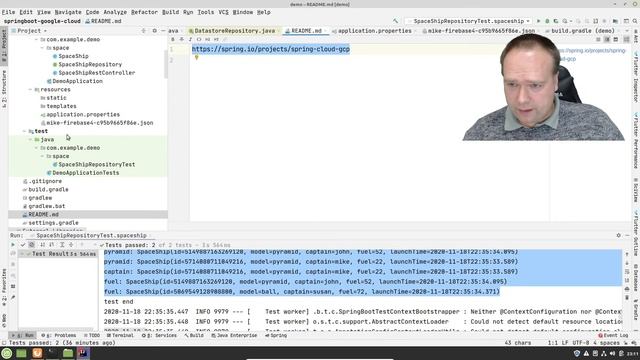
Task: Open Search Everywhere with the magnifier icon
Action: pos(636,21)
